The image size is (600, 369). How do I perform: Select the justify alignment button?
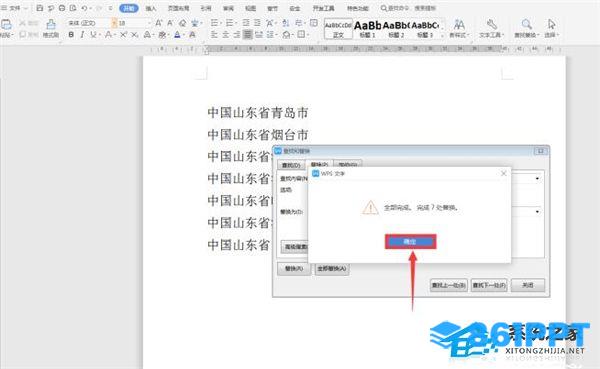[248, 35]
